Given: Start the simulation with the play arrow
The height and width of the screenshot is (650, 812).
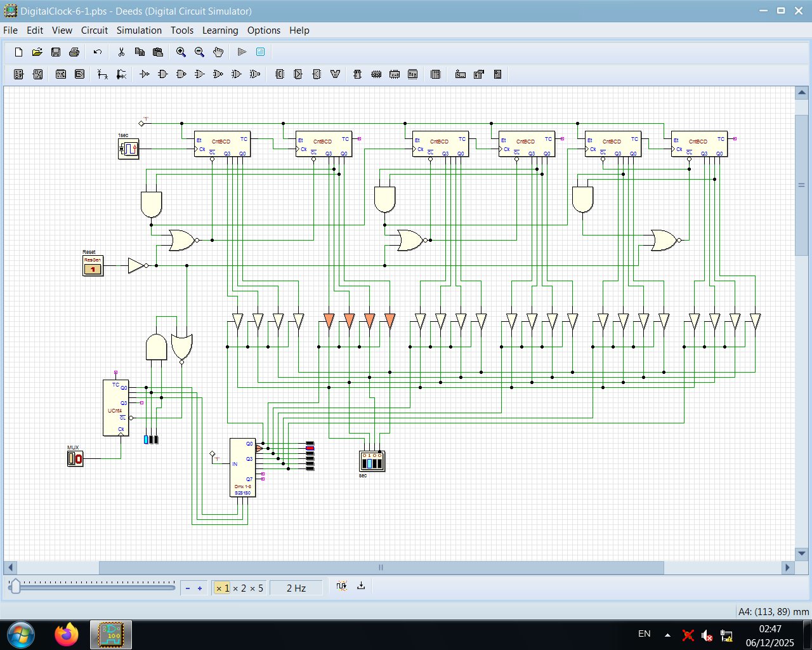Looking at the screenshot, I should click(241, 52).
